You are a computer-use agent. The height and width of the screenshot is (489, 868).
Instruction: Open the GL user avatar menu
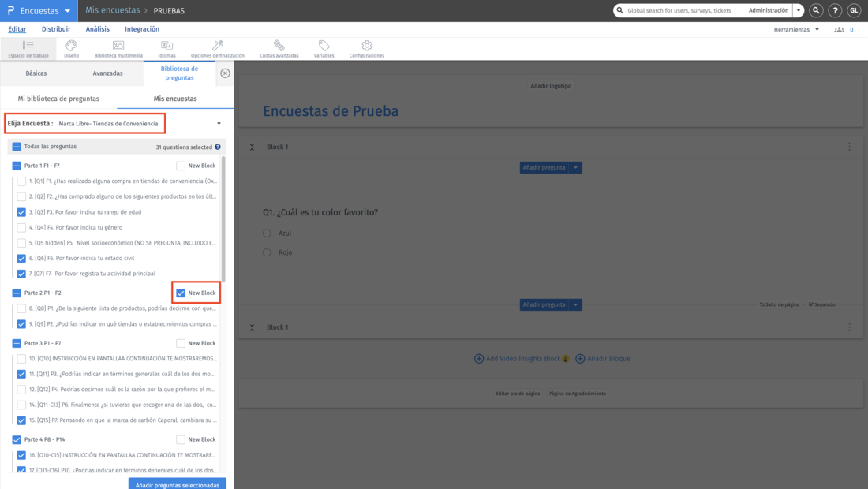[854, 10]
